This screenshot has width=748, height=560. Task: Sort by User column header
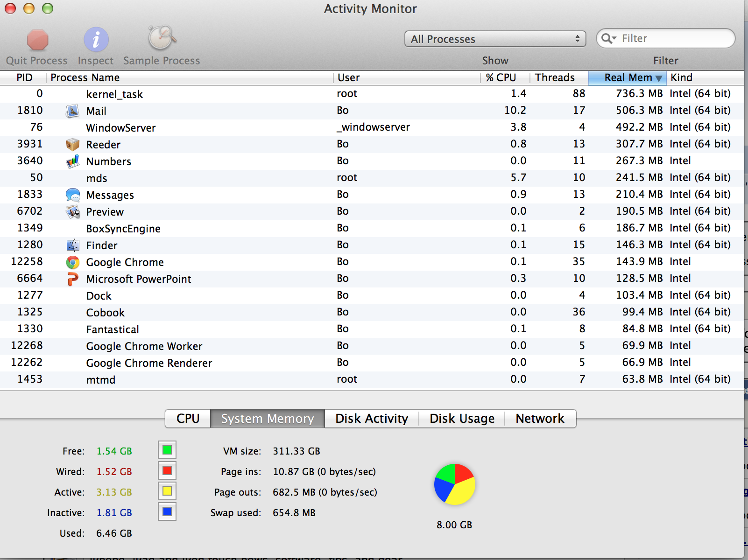[407, 77]
